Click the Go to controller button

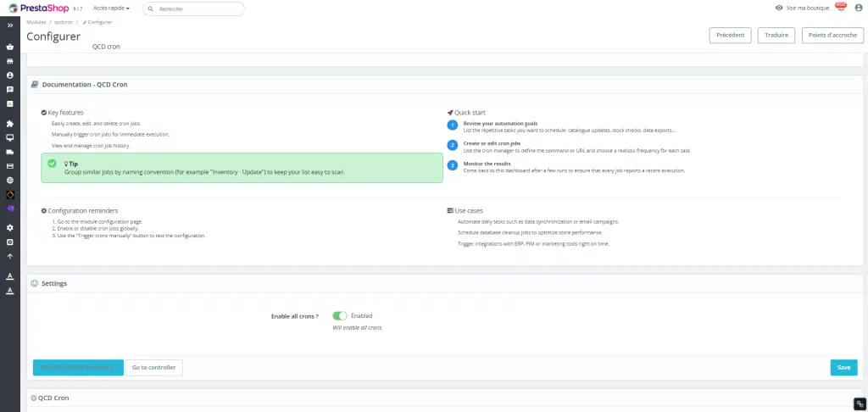pyautogui.click(x=154, y=368)
